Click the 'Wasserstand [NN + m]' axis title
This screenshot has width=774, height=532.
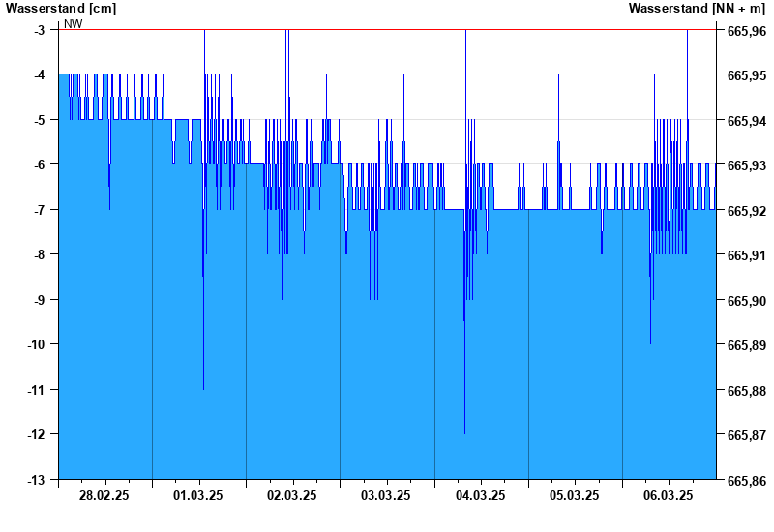point(698,9)
